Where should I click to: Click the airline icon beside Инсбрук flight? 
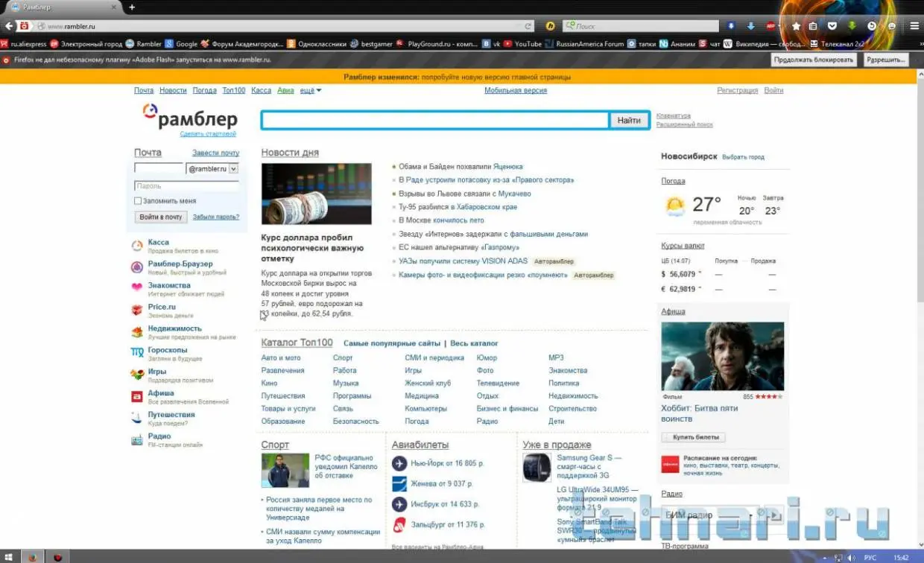[x=399, y=504]
